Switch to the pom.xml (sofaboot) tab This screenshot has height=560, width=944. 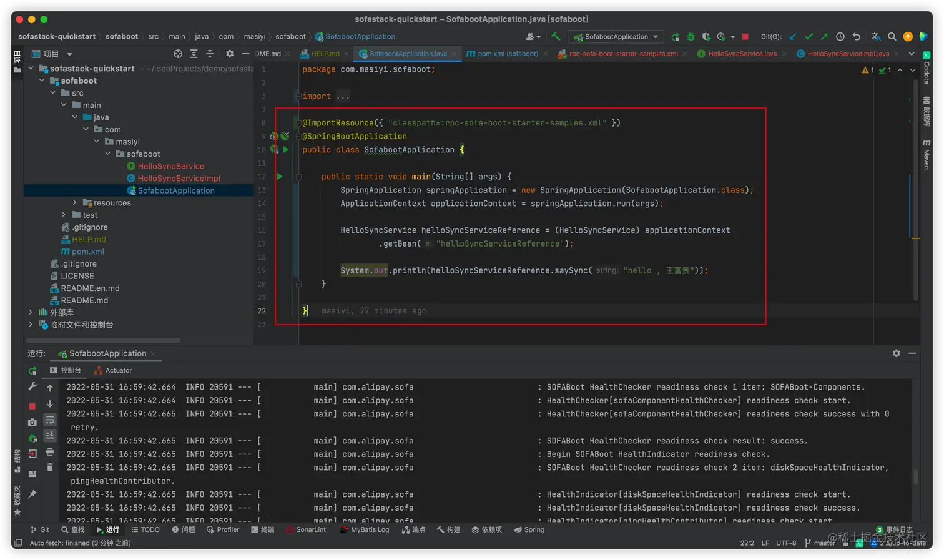point(508,54)
